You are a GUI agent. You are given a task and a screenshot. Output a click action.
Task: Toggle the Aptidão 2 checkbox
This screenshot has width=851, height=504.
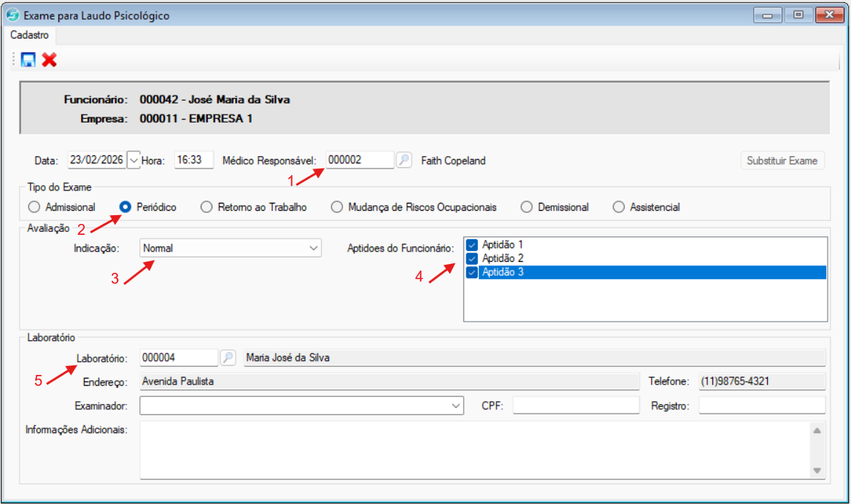pos(472,258)
